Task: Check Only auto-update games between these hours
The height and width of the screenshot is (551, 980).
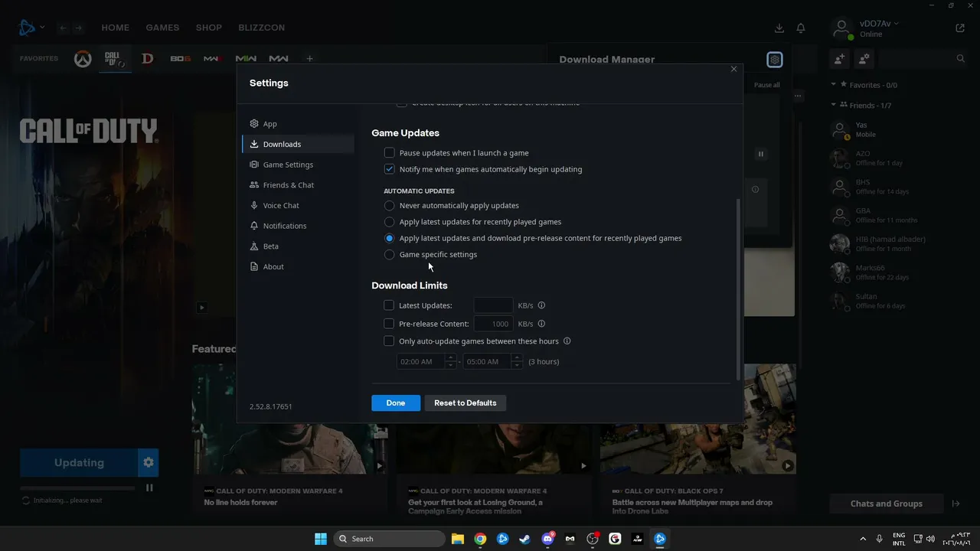Action: [x=389, y=341]
